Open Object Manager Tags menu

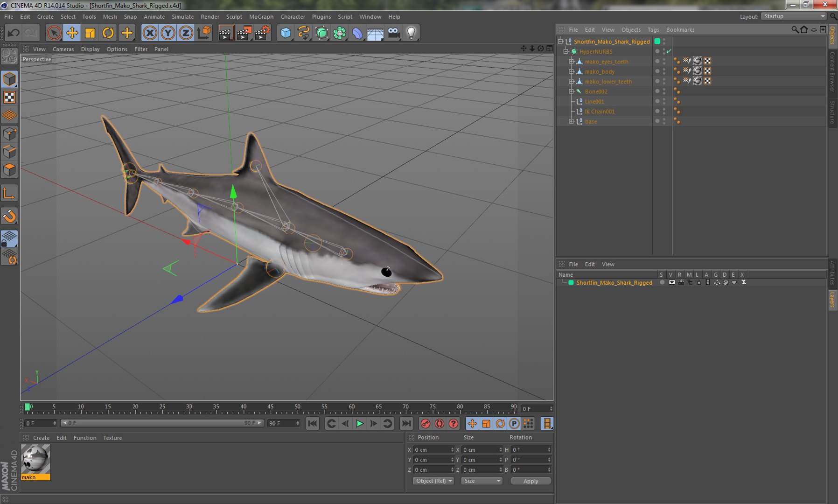[653, 29]
